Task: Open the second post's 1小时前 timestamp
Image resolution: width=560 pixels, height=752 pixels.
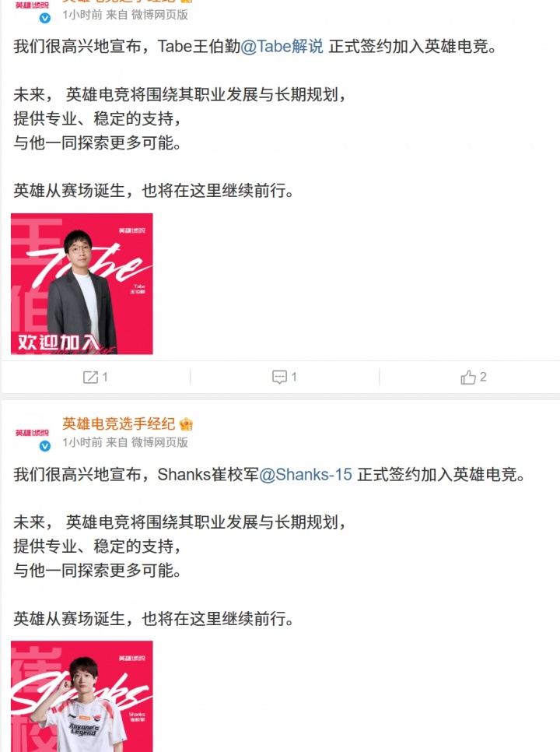Action: tap(82, 442)
